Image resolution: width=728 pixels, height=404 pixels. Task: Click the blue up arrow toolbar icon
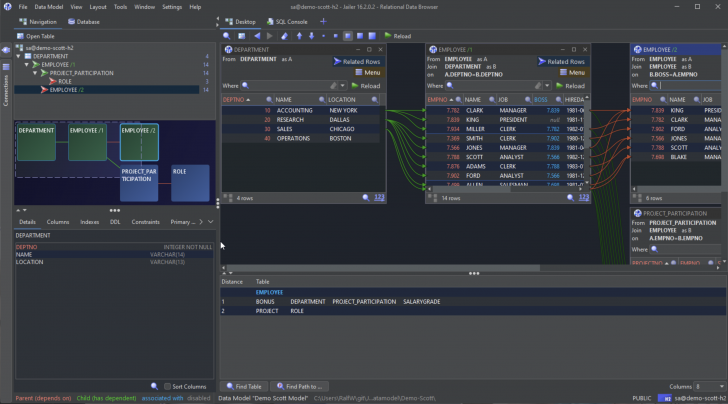pos(299,36)
